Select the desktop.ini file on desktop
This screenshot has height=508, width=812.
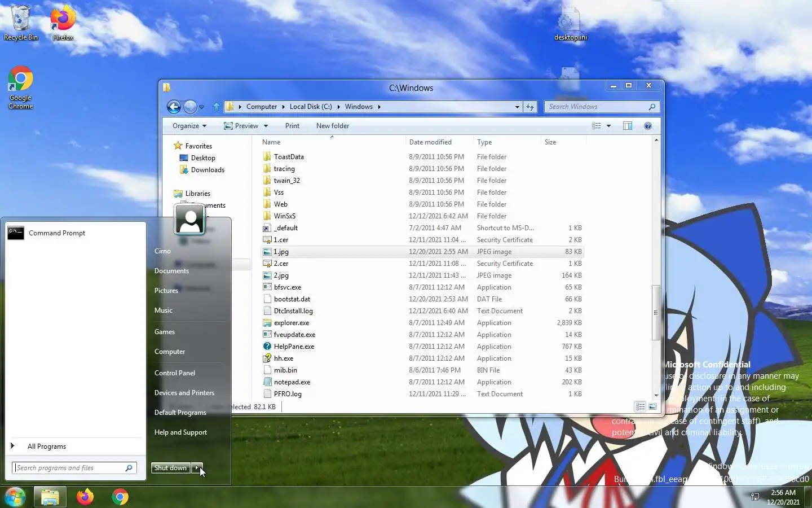570,24
